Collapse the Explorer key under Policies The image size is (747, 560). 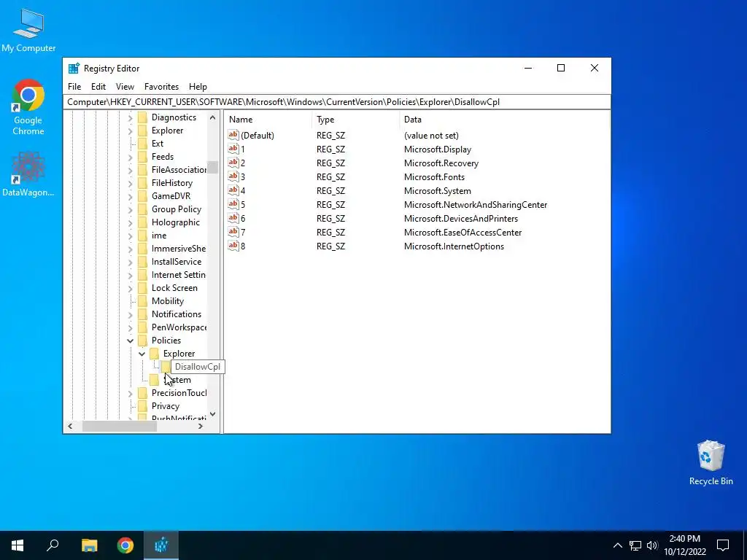pyautogui.click(x=142, y=354)
